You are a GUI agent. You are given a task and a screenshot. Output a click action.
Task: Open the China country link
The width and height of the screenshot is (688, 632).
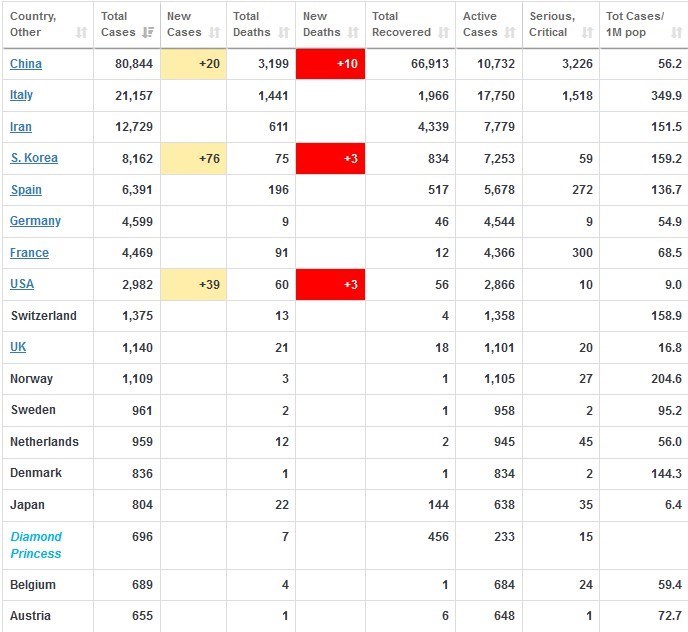(x=26, y=64)
